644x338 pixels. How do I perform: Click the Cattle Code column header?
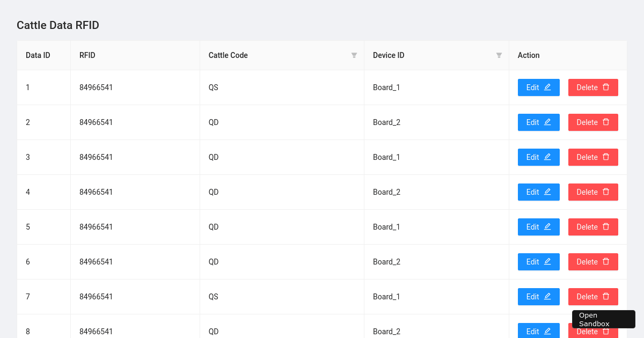click(229, 55)
